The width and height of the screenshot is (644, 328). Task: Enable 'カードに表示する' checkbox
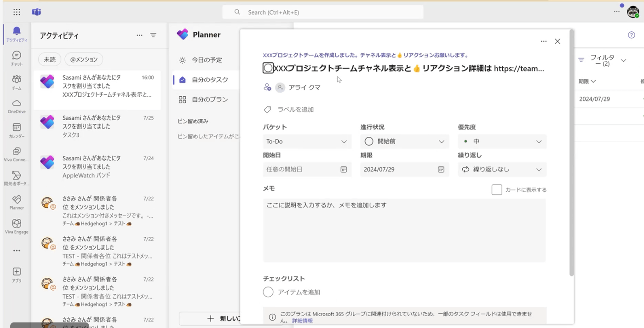[x=497, y=190]
